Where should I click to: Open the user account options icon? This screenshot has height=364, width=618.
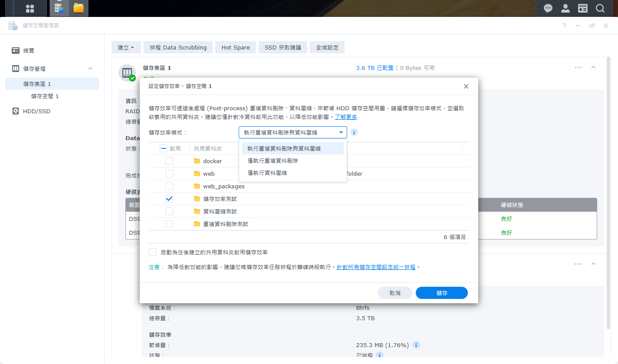click(565, 8)
